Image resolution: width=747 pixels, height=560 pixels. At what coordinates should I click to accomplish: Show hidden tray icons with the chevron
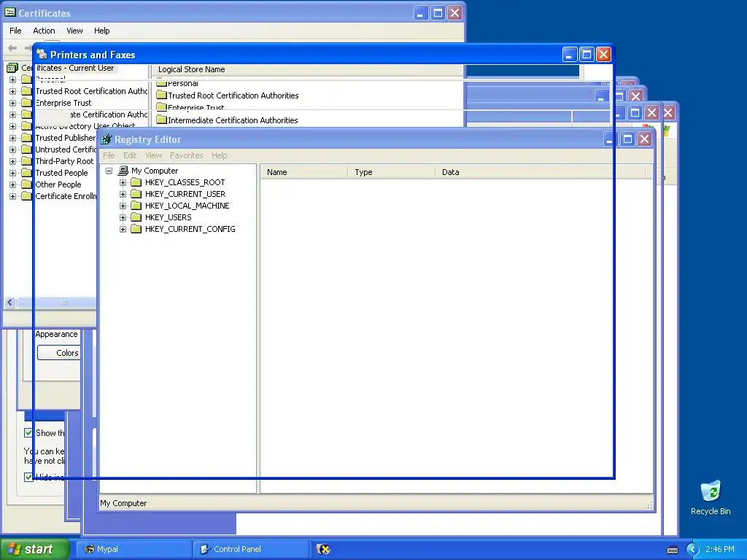[x=692, y=550]
